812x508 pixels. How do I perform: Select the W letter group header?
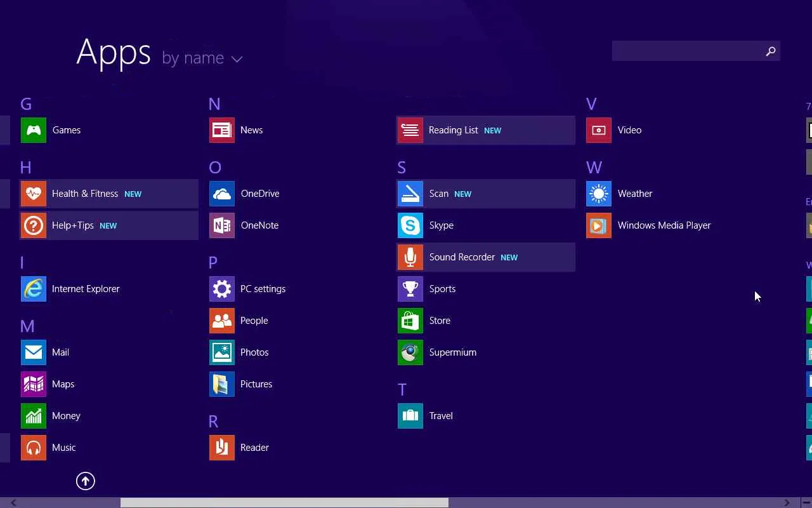pos(594,168)
